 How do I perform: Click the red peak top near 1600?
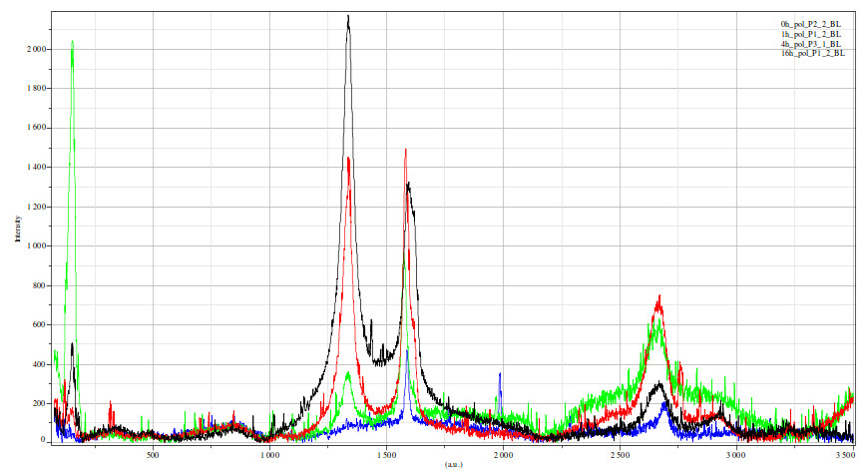tap(405, 150)
